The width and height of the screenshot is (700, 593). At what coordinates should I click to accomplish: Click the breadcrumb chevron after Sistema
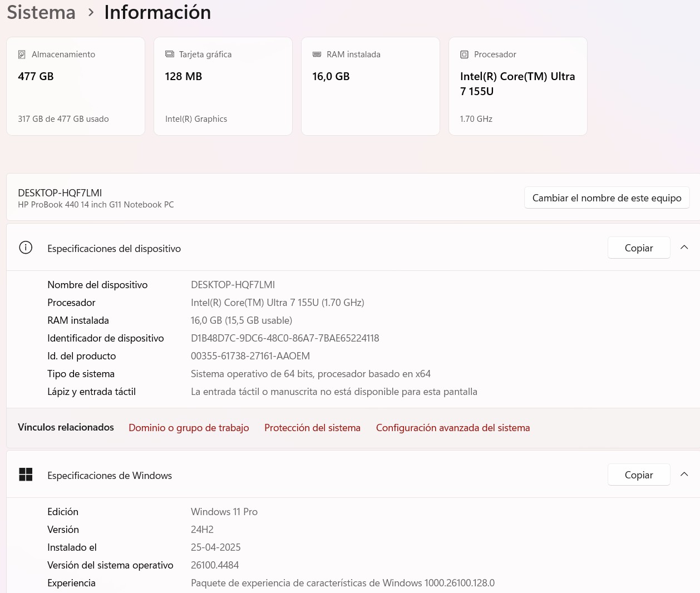pos(91,12)
